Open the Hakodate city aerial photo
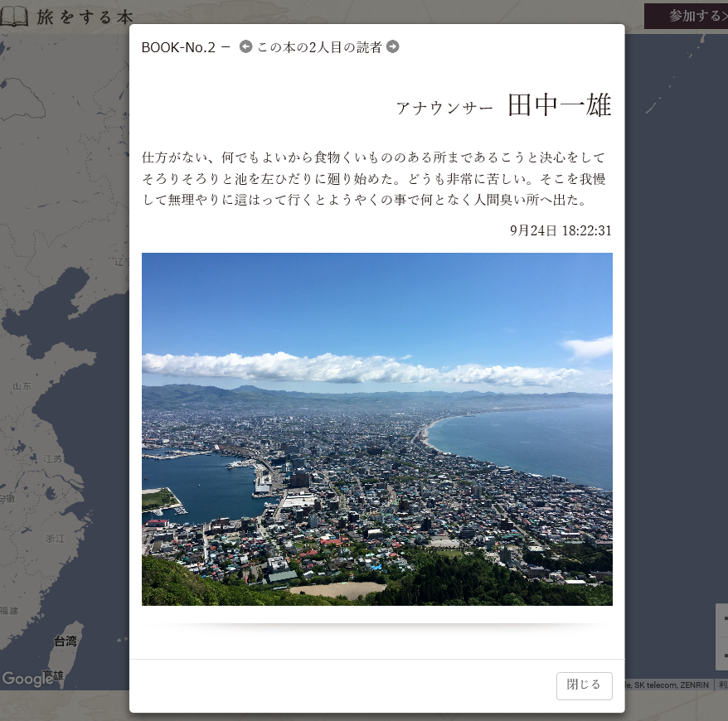This screenshot has height=721, width=728. (x=376, y=428)
